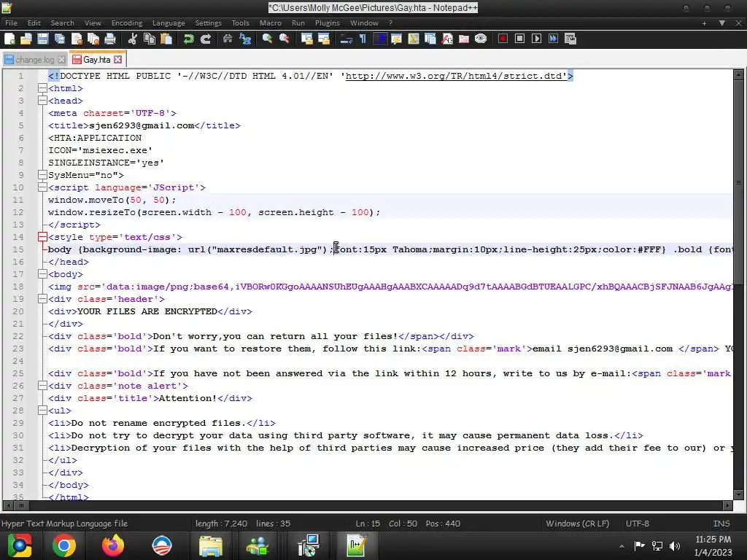
Task: Click Windows (CR LF) in status bar
Action: click(x=578, y=524)
